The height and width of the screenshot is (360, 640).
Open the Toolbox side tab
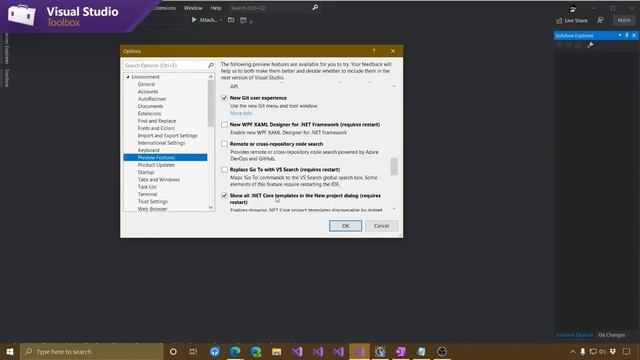point(7,78)
